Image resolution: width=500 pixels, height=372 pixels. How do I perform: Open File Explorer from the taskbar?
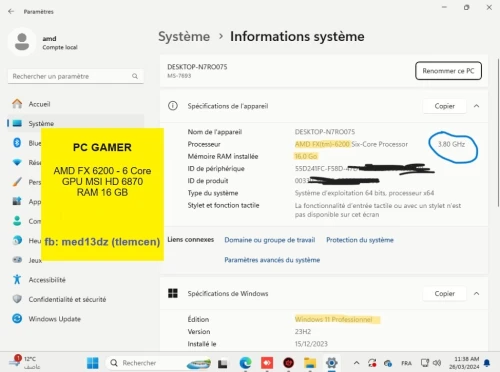pyautogui.click(x=310, y=363)
